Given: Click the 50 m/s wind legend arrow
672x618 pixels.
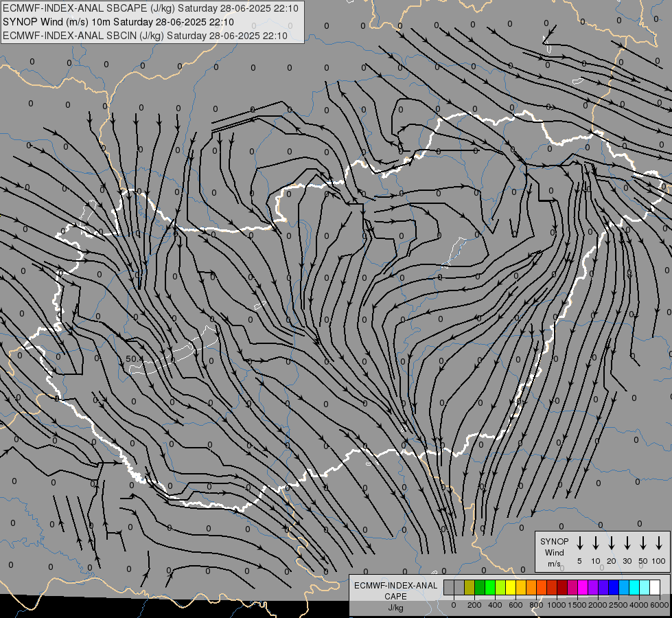Looking at the screenshot, I should (643, 543).
